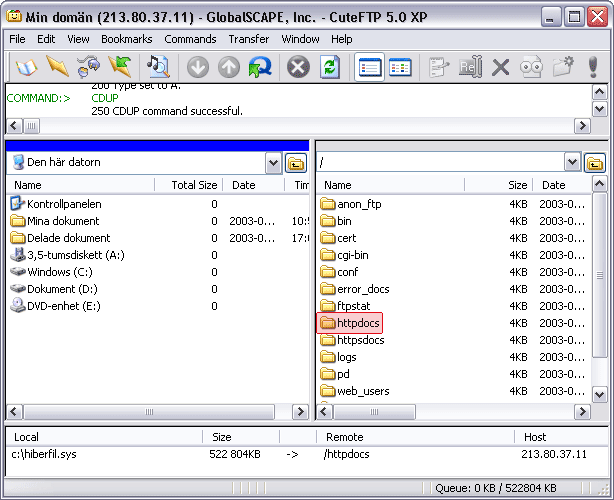
Task: Open the remote path dropdown showing '/'
Action: [x=572, y=162]
